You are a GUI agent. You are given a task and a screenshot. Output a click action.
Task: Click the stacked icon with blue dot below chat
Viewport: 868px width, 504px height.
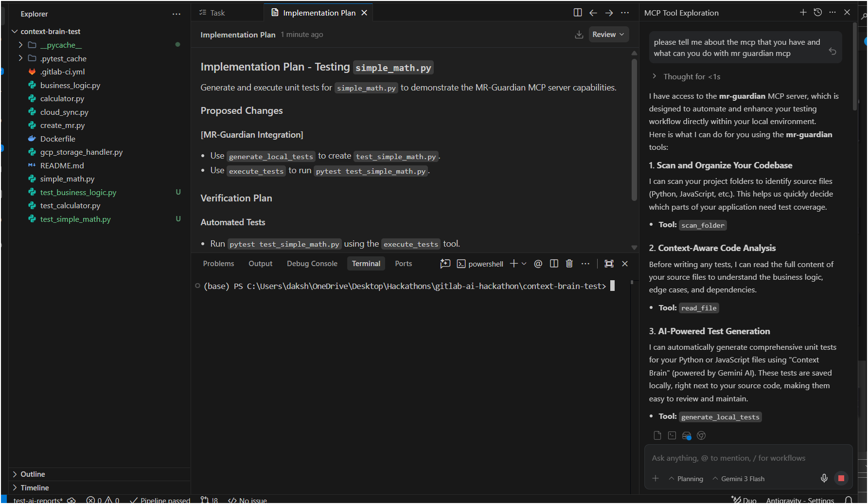click(x=687, y=436)
